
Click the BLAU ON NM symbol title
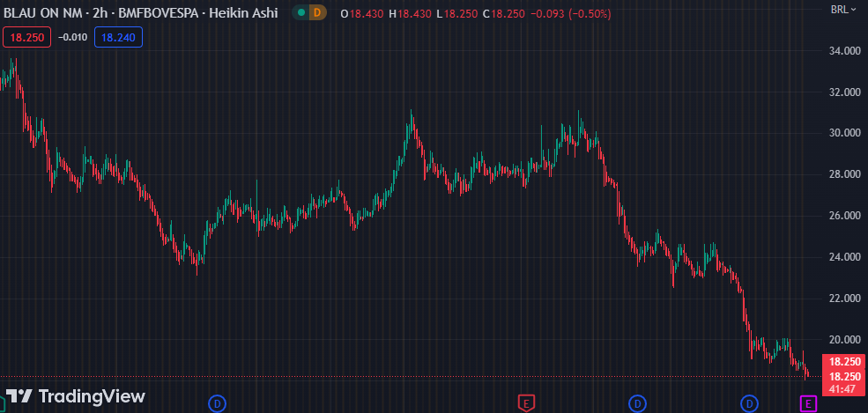coord(43,13)
